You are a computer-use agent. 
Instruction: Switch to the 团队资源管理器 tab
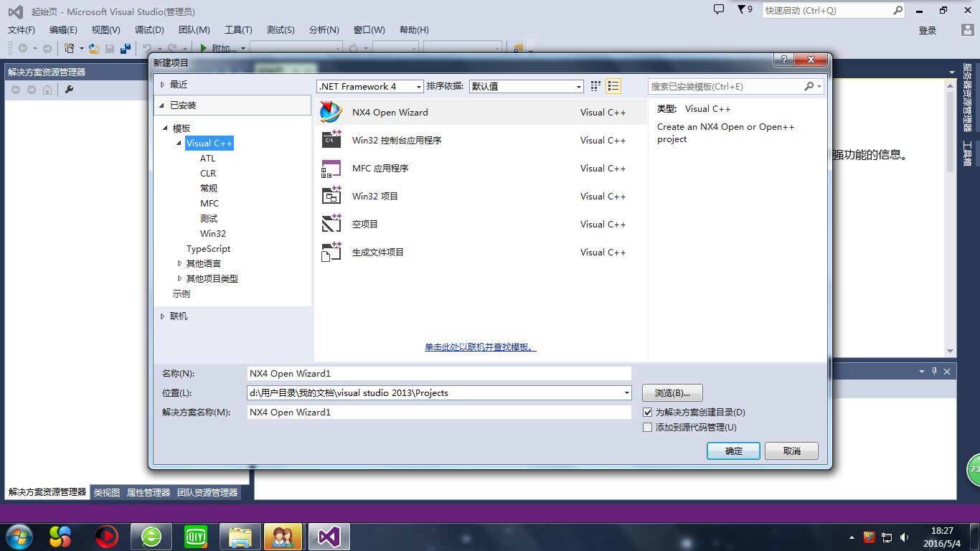coord(207,493)
